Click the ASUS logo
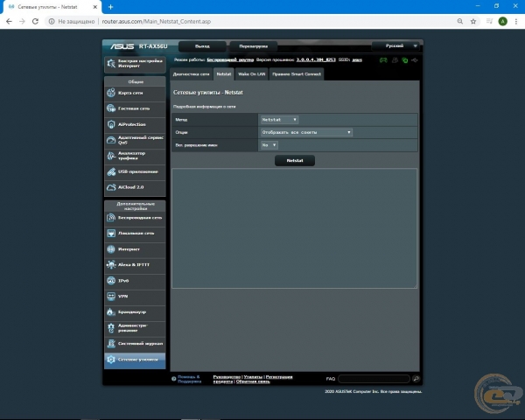 point(122,46)
